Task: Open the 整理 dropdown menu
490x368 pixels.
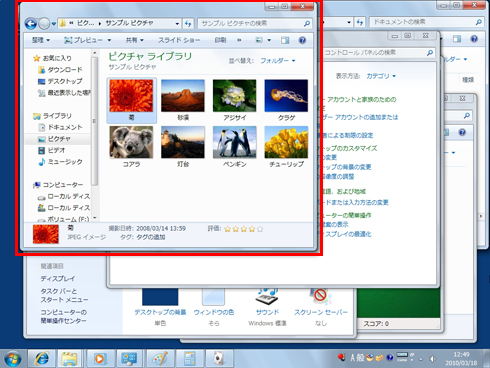Action: tap(41, 40)
